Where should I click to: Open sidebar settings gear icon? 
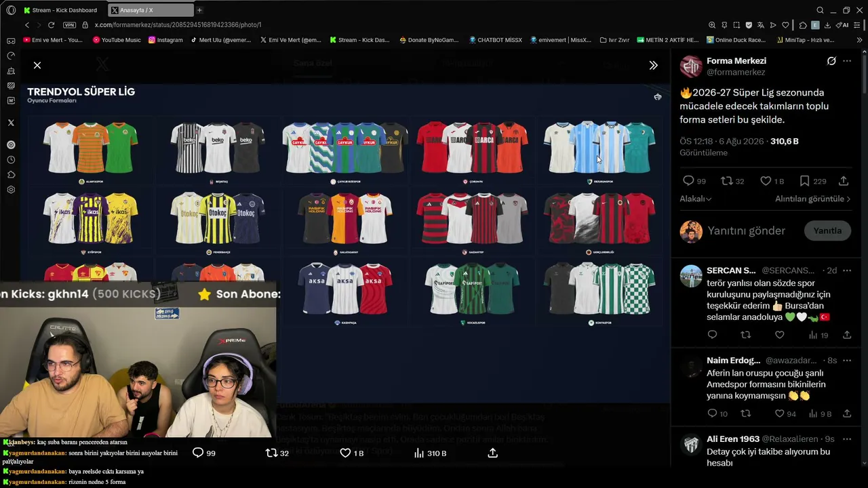(x=11, y=190)
